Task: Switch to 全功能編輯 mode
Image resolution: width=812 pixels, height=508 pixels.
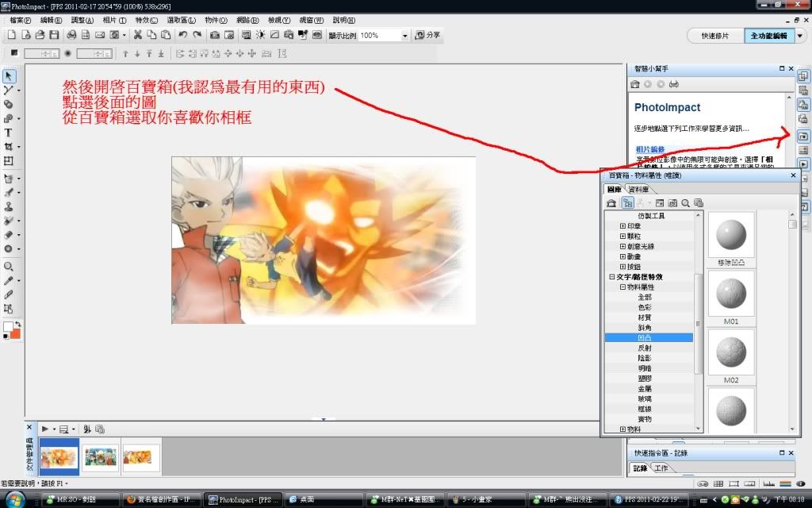Action: (768, 36)
